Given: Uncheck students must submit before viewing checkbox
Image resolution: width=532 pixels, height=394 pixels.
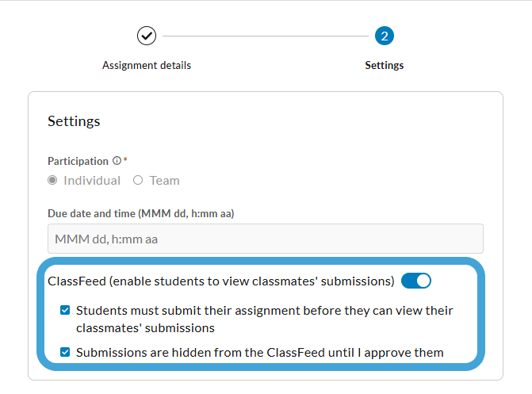Looking at the screenshot, I should 65,310.
